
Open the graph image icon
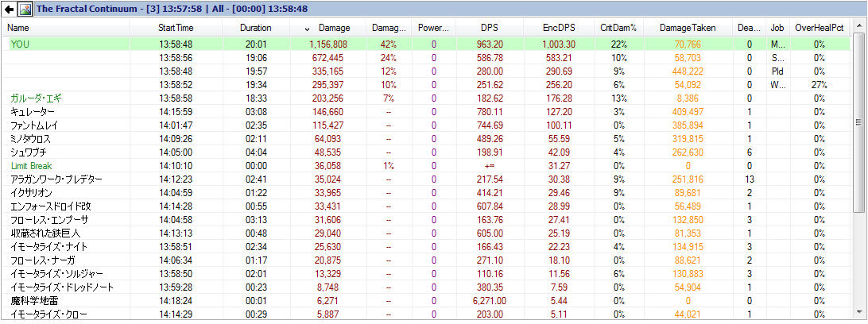25,9
